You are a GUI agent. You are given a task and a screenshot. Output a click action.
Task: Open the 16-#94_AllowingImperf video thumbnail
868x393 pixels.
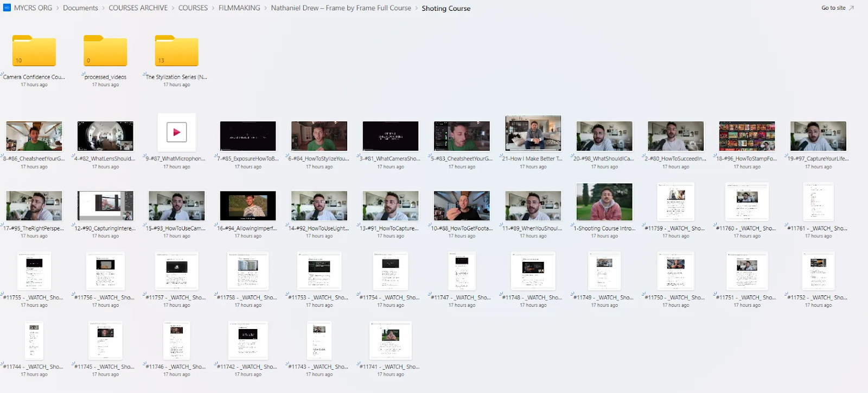tap(248, 205)
